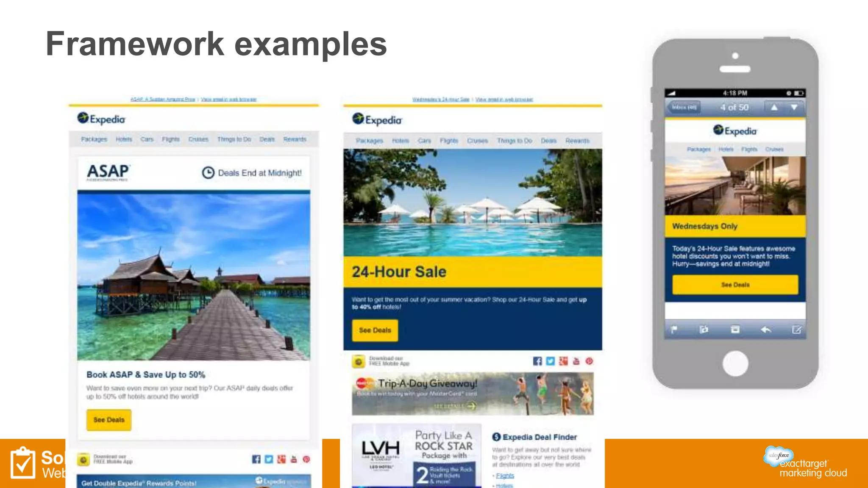Click View email in web browser, left email
868x488 pixels.
click(x=229, y=100)
